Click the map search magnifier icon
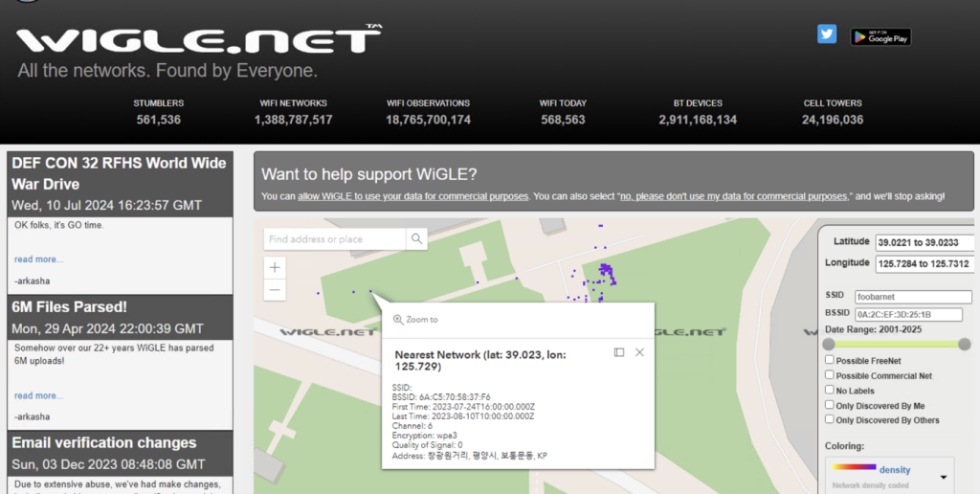Image resolution: width=980 pixels, height=494 pixels. coord(417,239)
